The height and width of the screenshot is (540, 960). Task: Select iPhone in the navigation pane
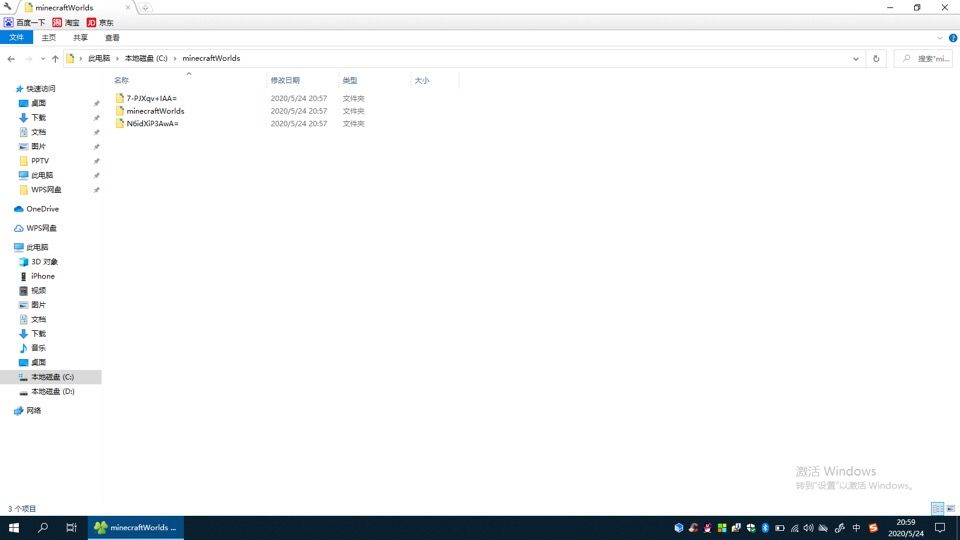click(37, 276)
